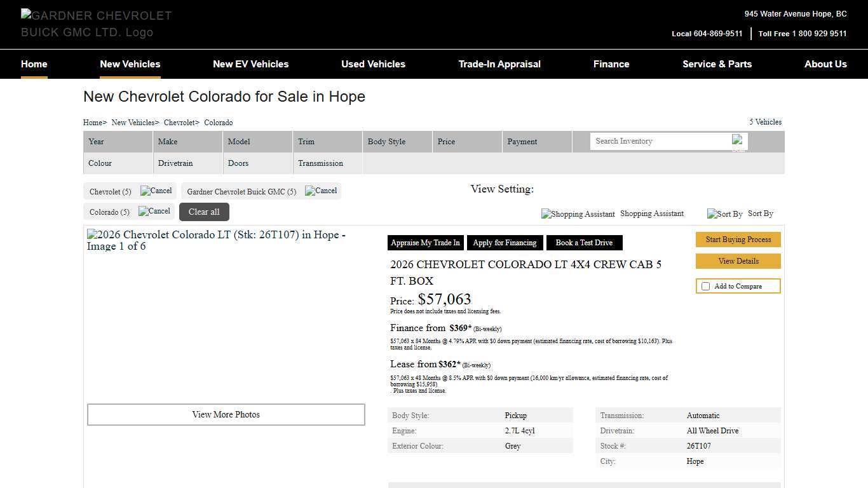Expand the Body Style filter
This screenshot has height=488, width=868.
coord(397,142)
